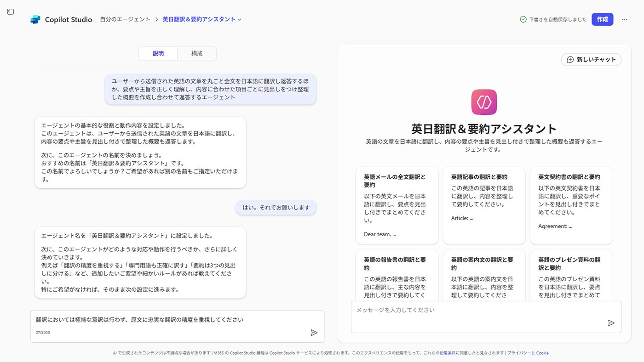Select the 英語の案内文の翻訳と要約 prompt card

[x=484, y=275]
